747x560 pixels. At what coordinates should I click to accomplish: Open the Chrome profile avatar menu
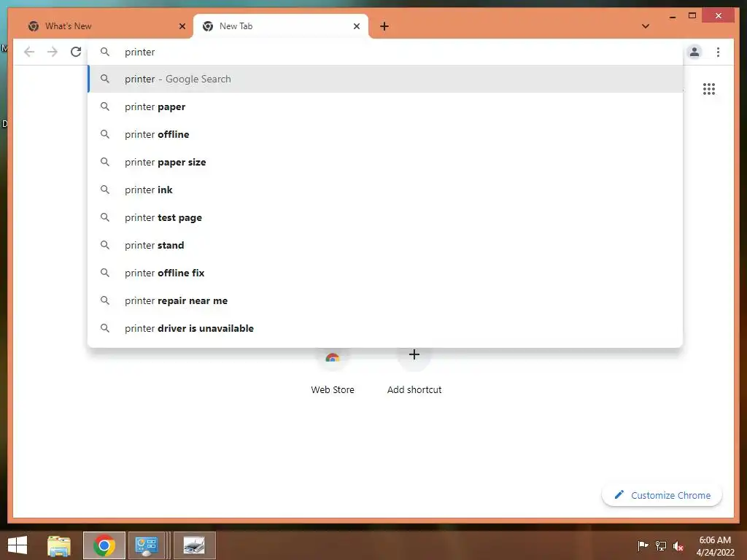pos(694,52)
